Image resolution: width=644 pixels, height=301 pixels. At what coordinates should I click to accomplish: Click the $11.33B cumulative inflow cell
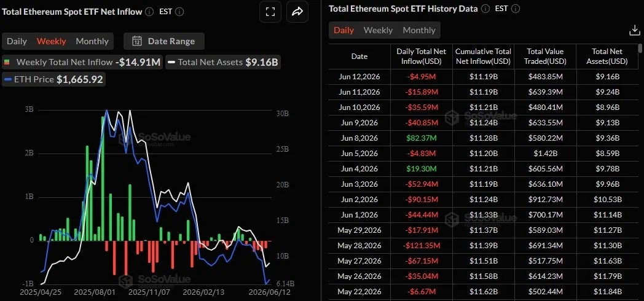[x=484, y=215]
